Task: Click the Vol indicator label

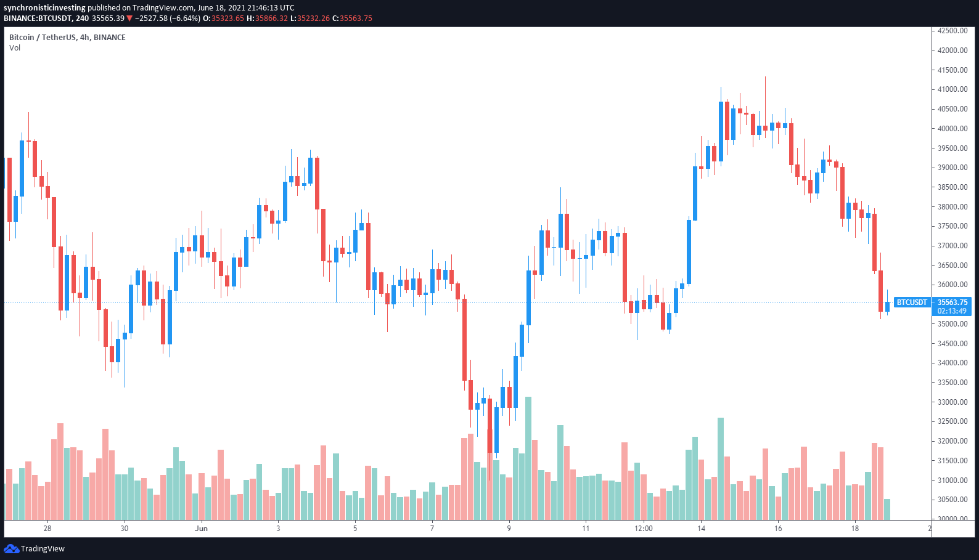Action: coord(15,48)
